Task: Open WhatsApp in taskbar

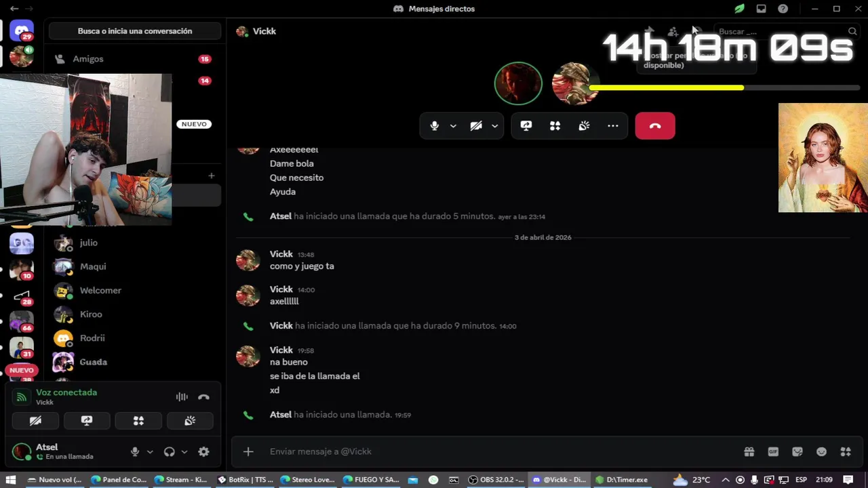Action: [433, 480]
